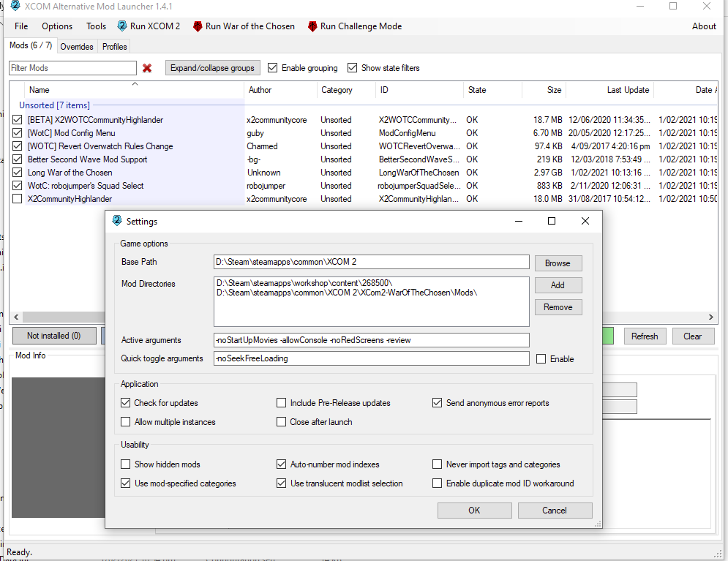Open the Options menu
The width and height of the screenshot is (728, 561).
pyautogui.click(x=57, y=26)
